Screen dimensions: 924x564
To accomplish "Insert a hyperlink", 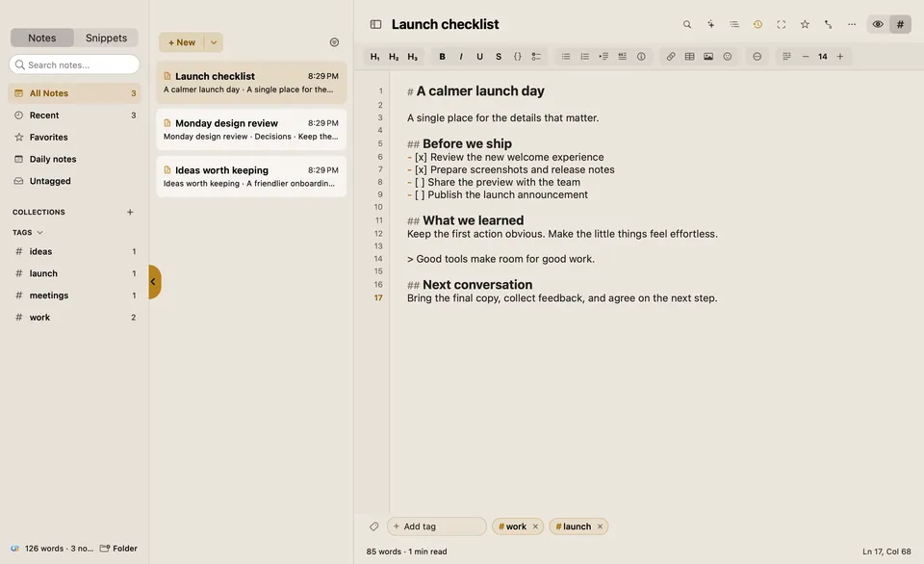I will pyautogui.click(x=671, y=57).
